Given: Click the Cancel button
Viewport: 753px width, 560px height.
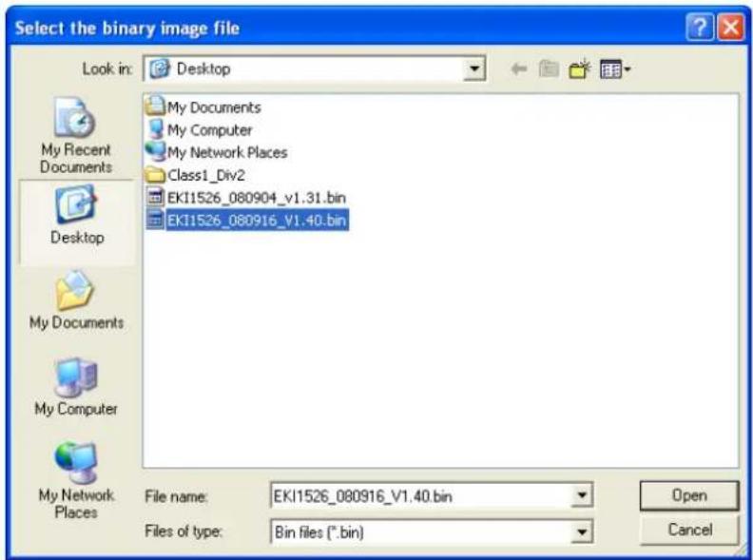Looking at the screenshot, I should pyautogui.click(x=689, y=530).
